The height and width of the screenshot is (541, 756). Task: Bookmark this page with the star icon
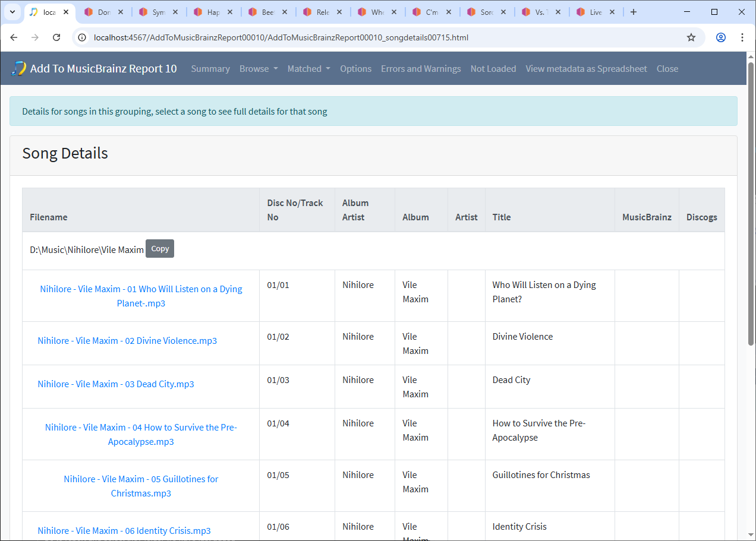pyautogui.click(x=691, y=37)
